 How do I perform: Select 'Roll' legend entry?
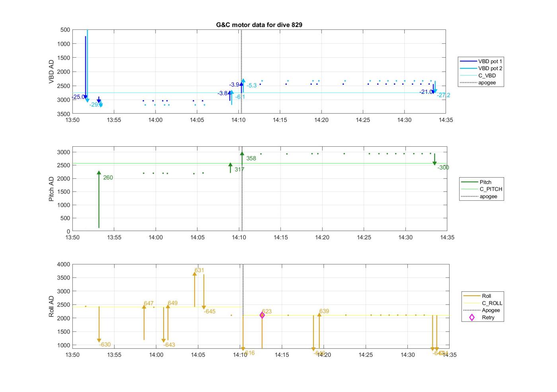click(x=477, y=296)
